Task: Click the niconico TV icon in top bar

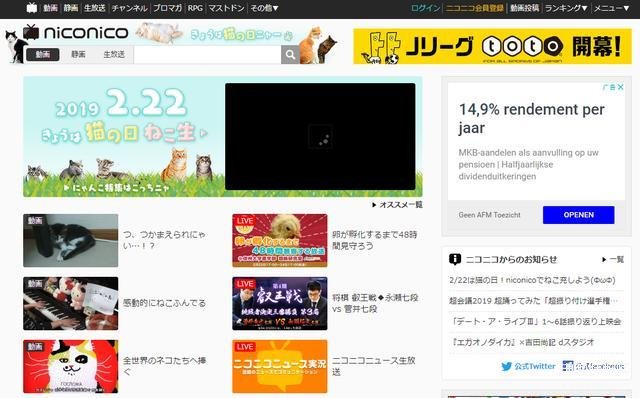Action: (31, 8)
